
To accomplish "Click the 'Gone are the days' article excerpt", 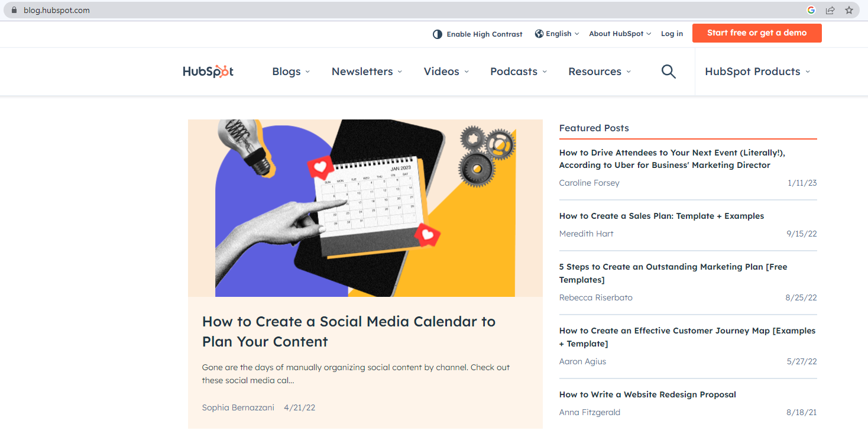I will pyautogui.click(x=356, y=374).
